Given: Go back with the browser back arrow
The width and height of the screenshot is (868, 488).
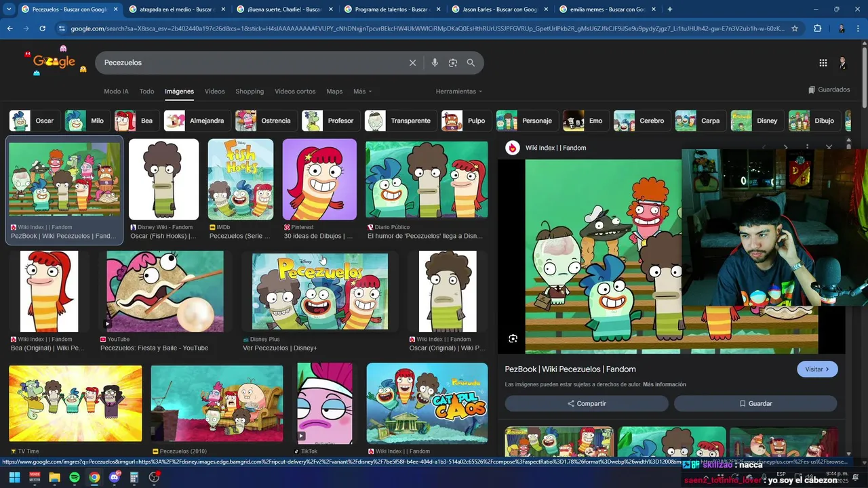Looking at the screenshot, I should coord(9,28).
